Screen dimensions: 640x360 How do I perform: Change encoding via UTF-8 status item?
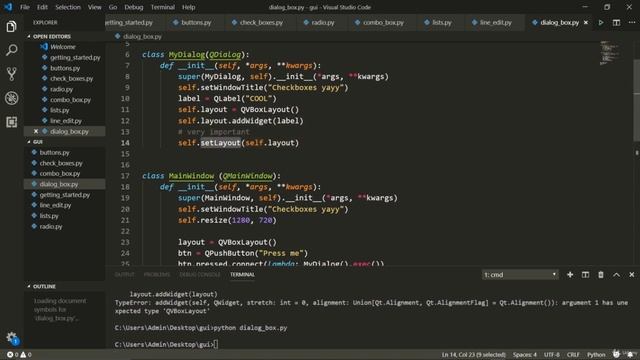coord(551,355)
